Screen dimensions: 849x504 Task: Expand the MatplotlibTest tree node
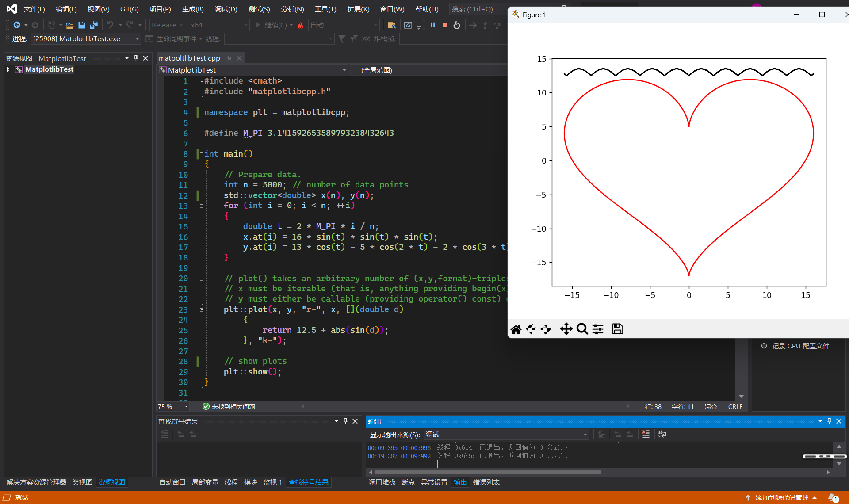pyautogui.click(x=8, y=69)
